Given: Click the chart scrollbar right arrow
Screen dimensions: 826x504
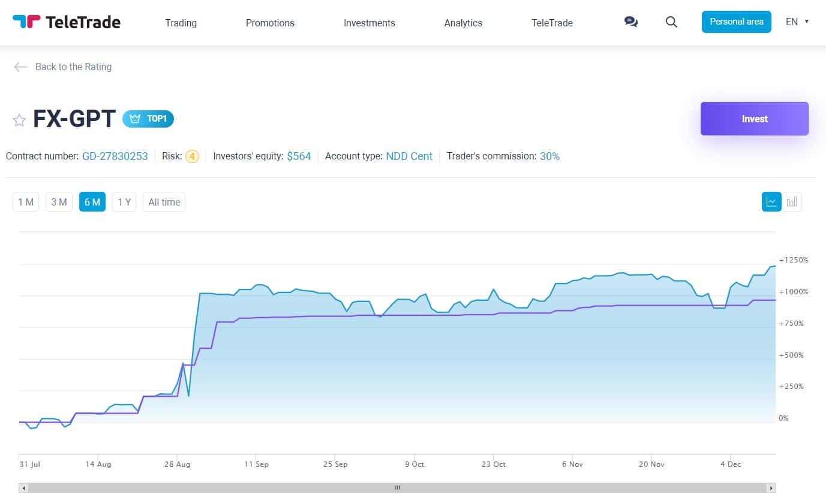Looking at the screenshot, I should [771, 488].
